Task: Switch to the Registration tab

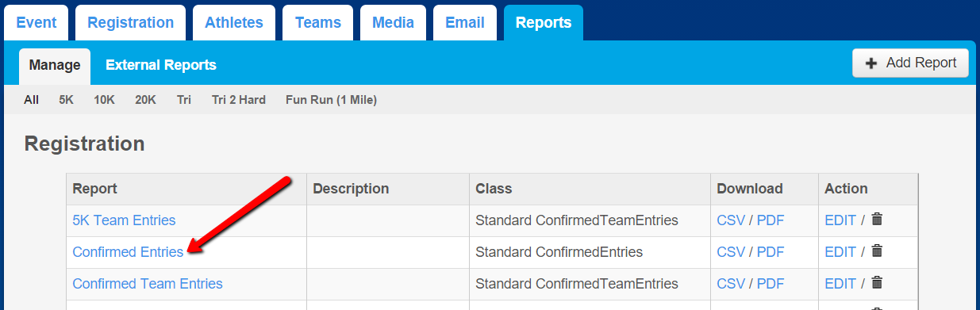Action: [x=130, y=22]
